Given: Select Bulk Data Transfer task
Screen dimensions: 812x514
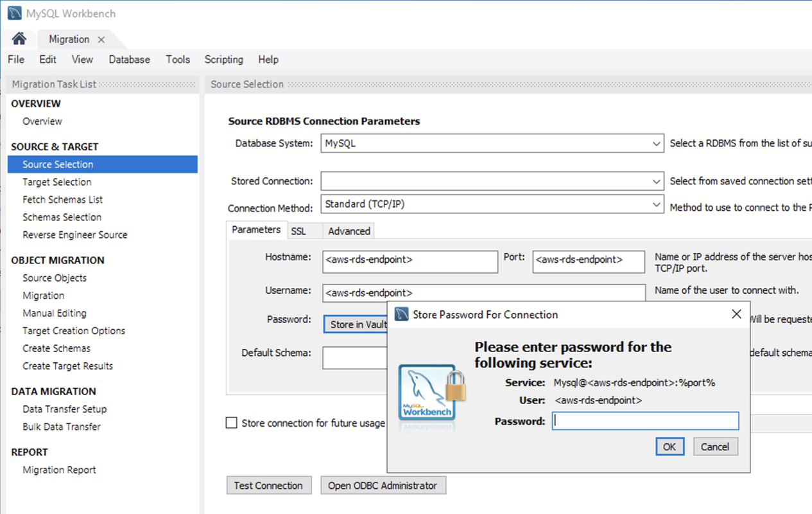Looking at the screenshot, I should click(62, 427).
